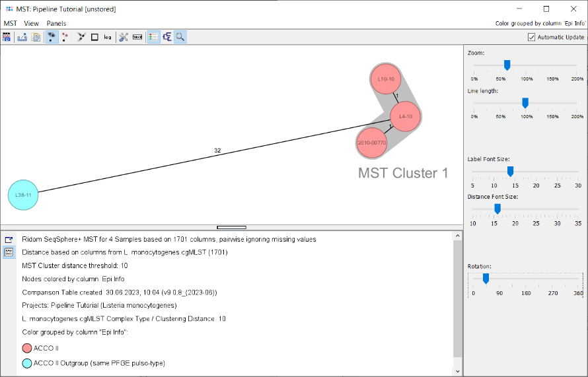Viewport: 588px width, 377px height.
Task: Click the 'Projects: Pipeline Tutorial' line
Action: point(99,306)
